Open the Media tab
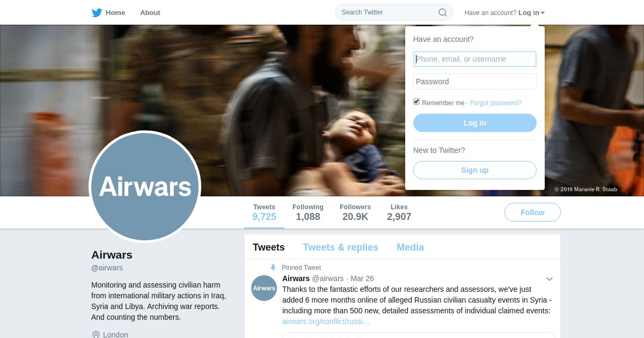Viewport: 644px width, 338px height. click(x=410, y=247)
